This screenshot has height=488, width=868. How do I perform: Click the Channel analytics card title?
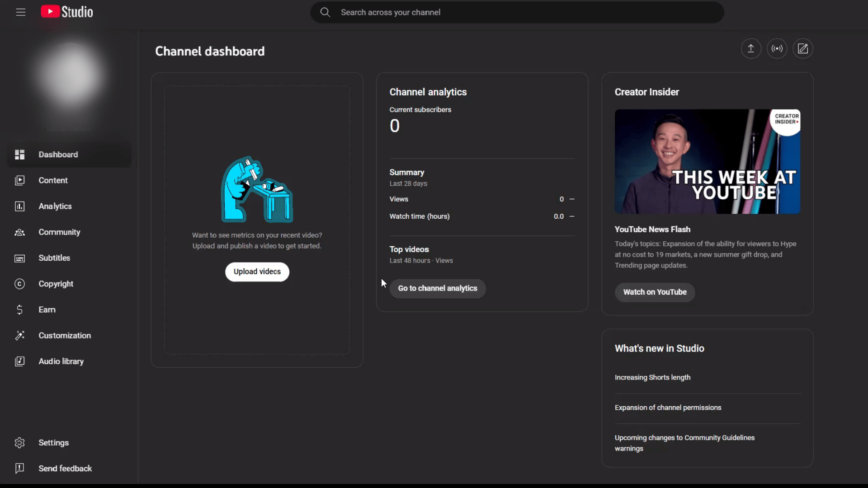coord(428,92)
